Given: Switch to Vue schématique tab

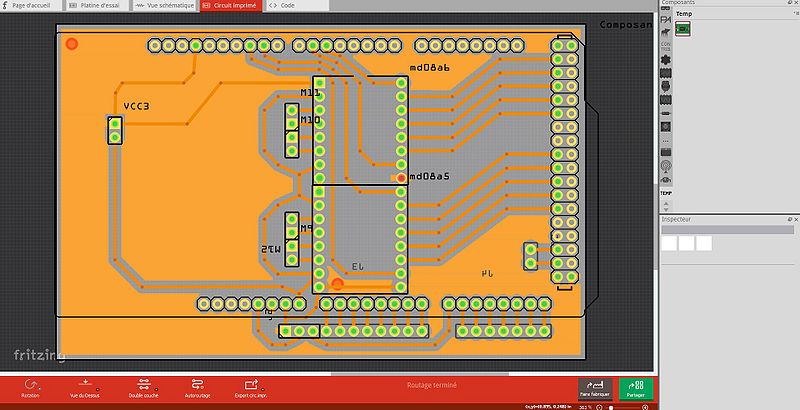Looking at the screenshot, I should click(x=164, y=5).
